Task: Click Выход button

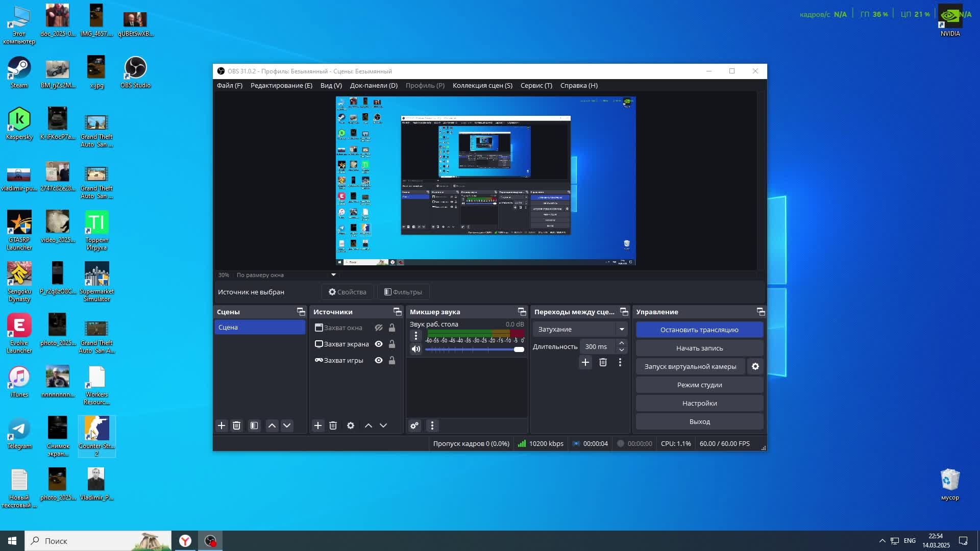Action: click(x=699, y=421)
